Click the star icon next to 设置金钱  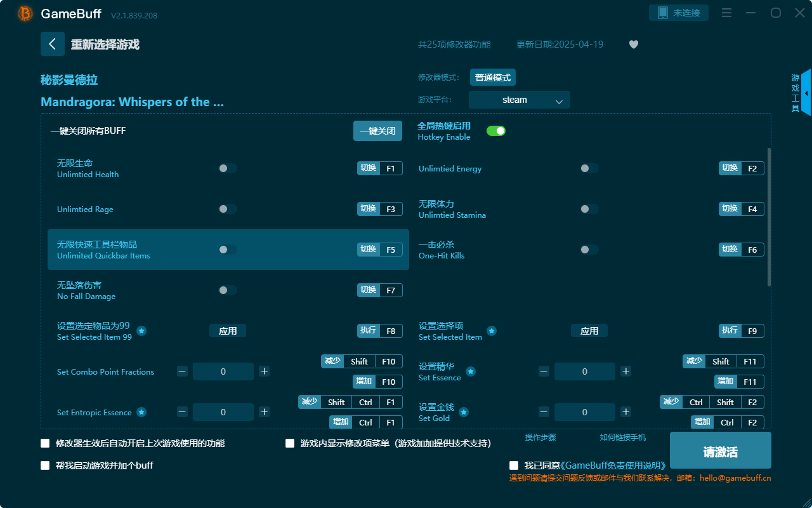point(464,412)
